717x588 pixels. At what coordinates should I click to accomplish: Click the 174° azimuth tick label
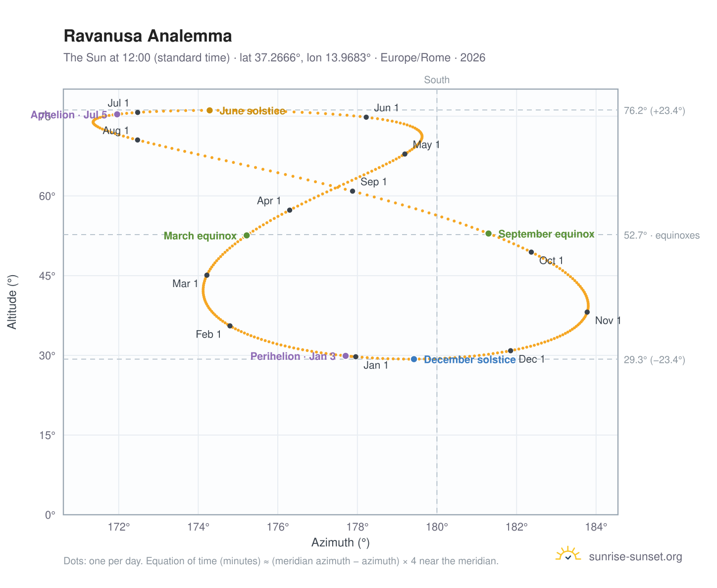coord(198,527)
